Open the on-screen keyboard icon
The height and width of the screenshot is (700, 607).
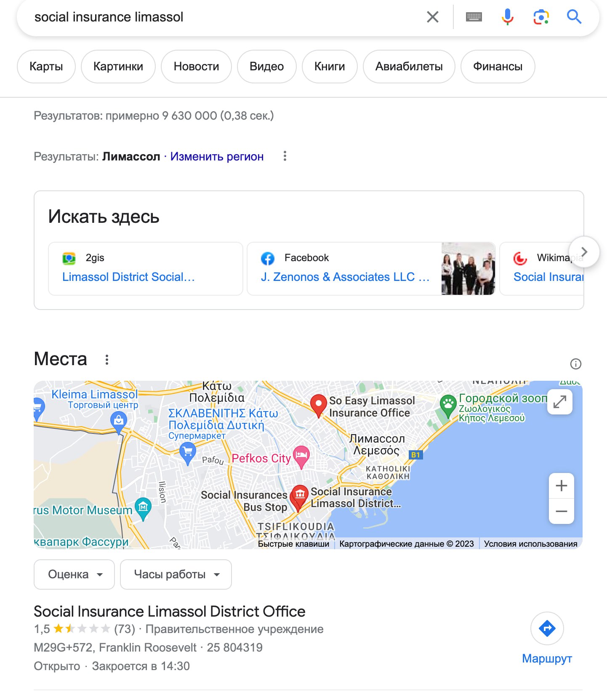click(x=474, y=17)
